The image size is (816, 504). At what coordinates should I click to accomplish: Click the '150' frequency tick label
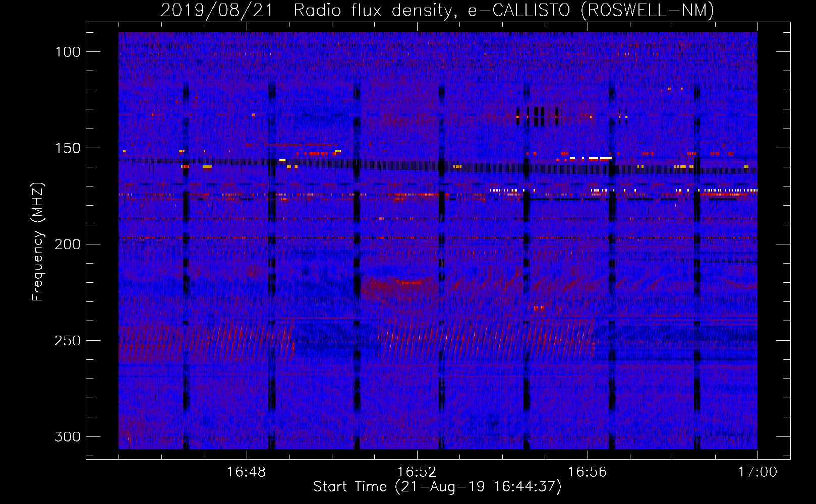[x=68, y=148]
